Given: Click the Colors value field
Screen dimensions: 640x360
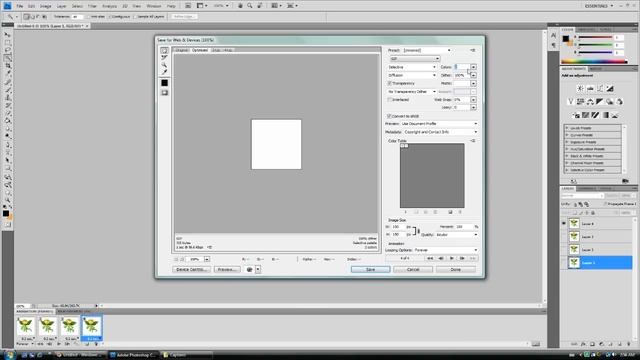Looking at the screenshot, I should pyautogui.click(x=461, y=67).
